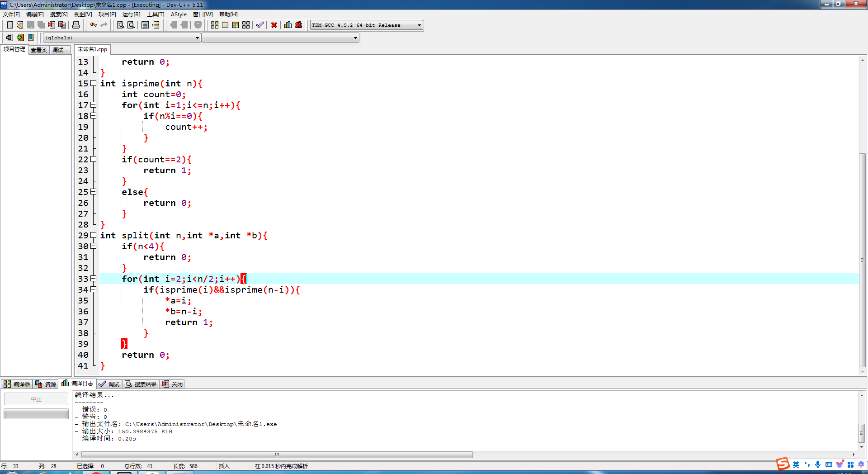Open the Sogou soft keyboard icon
868x474 pixels.
[829, 465]
